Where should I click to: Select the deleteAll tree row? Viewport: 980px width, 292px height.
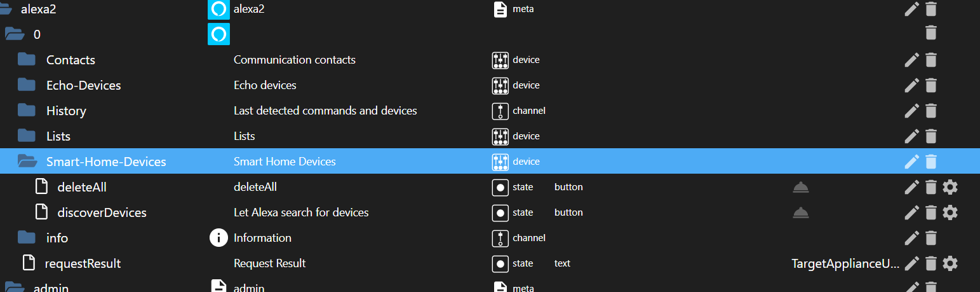click(490, 187)
